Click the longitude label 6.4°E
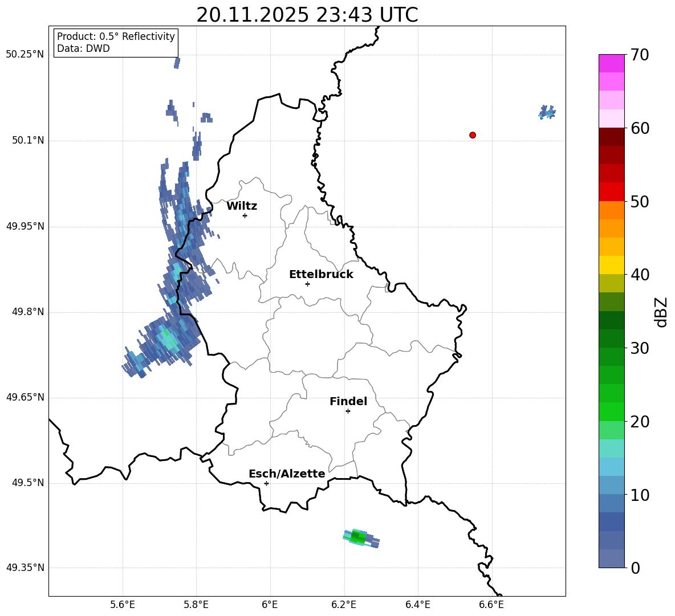The width and height of the screenshot is (675, 616). tap(417, 605)
